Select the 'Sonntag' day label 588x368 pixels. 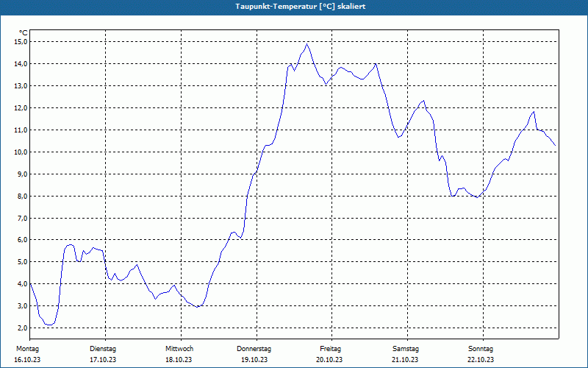481,349
